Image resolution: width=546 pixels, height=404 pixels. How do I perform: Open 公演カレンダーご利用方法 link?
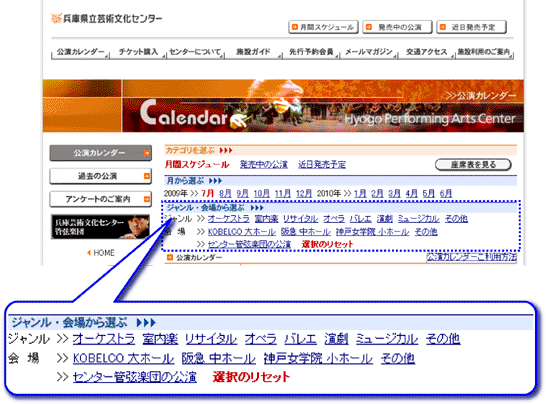471,258
